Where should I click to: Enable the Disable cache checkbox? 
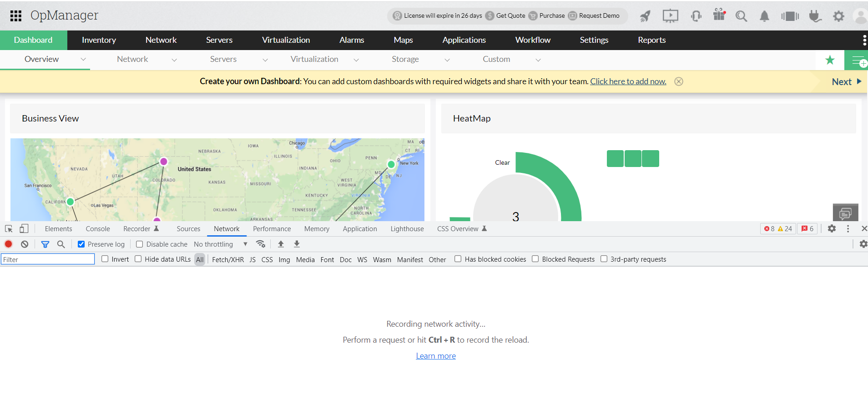140,244
